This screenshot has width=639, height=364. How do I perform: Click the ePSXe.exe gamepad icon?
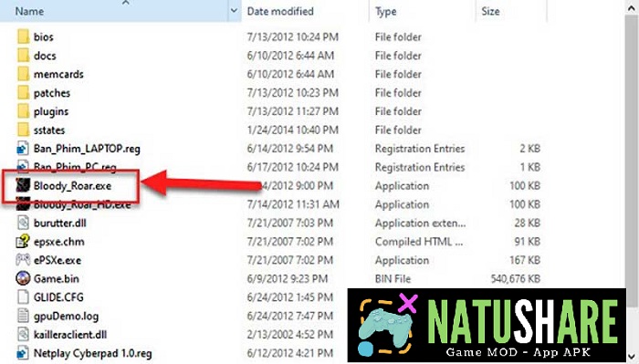pos(23,260)
